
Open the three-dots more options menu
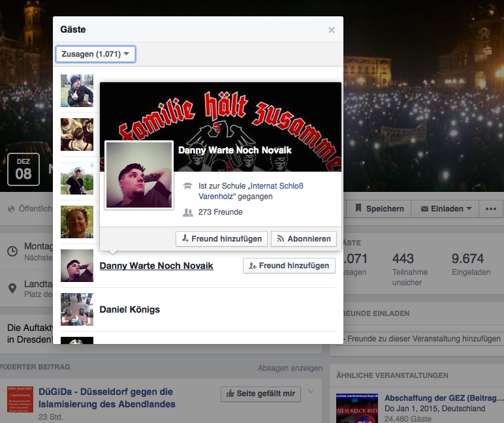[x=490, y=209]
